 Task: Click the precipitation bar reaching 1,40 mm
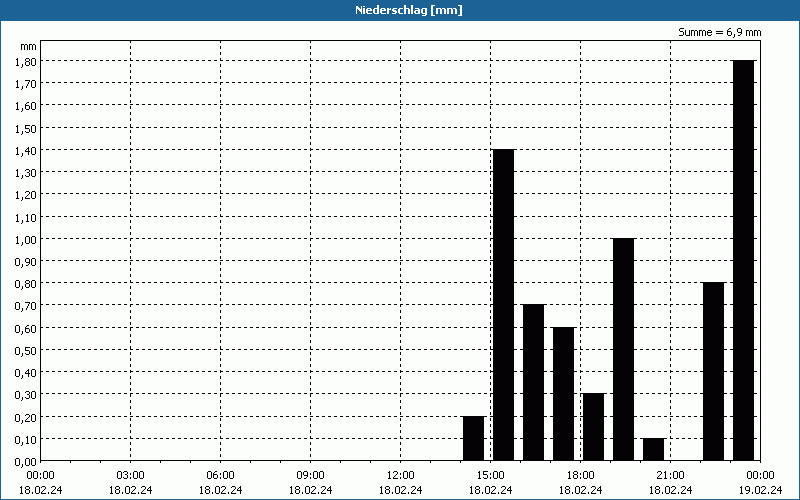504,305
